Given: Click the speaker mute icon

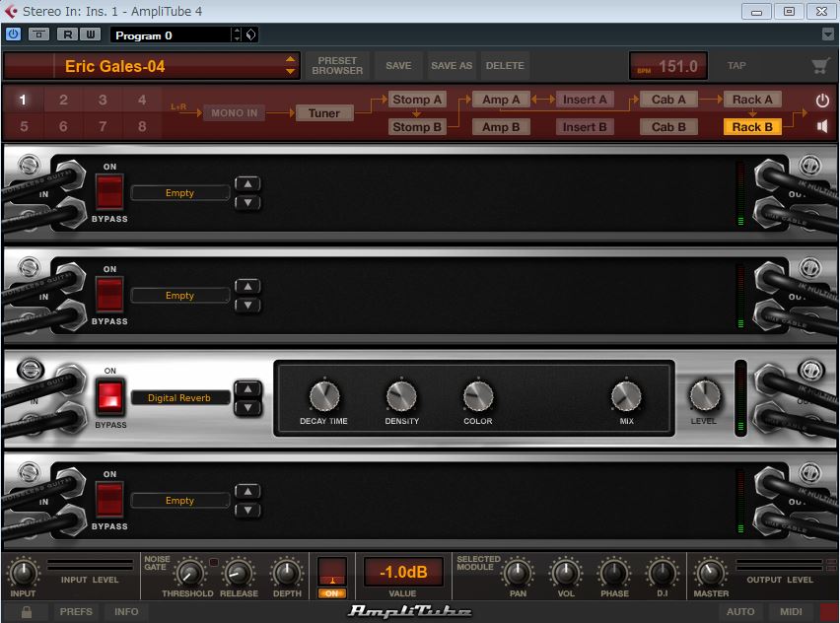Looking at the screenshot, I should click(822, 126).
